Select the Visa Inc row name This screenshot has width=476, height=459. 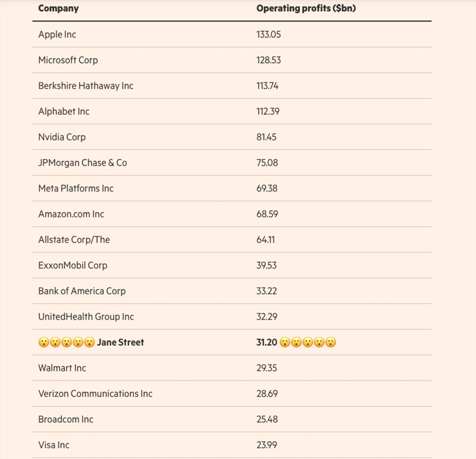click(x=54, y=445)
